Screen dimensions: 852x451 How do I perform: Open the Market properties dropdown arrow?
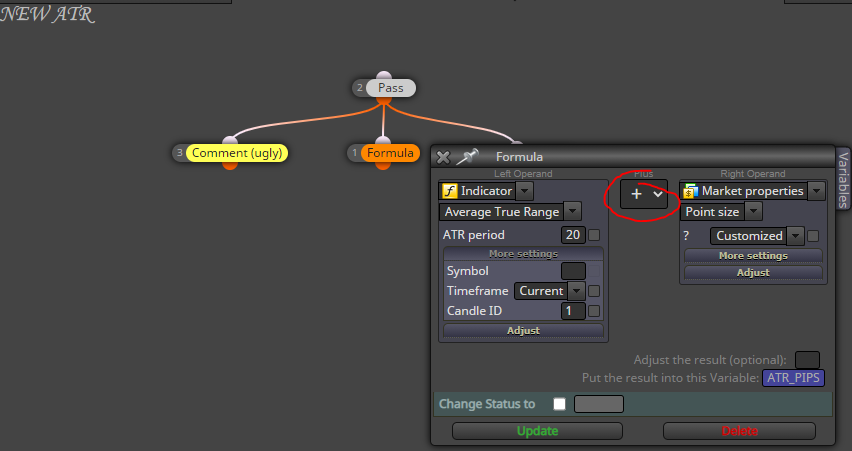pos(816,191)
